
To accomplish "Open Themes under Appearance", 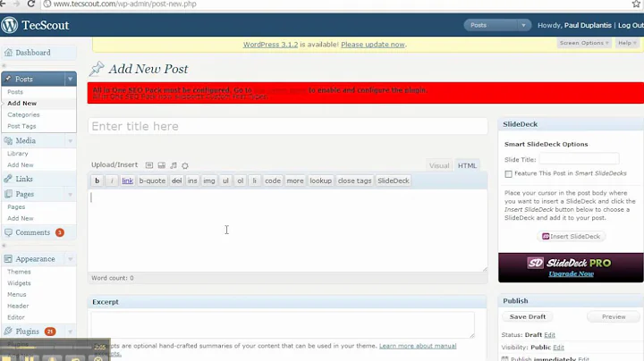I will pos(19,272).
